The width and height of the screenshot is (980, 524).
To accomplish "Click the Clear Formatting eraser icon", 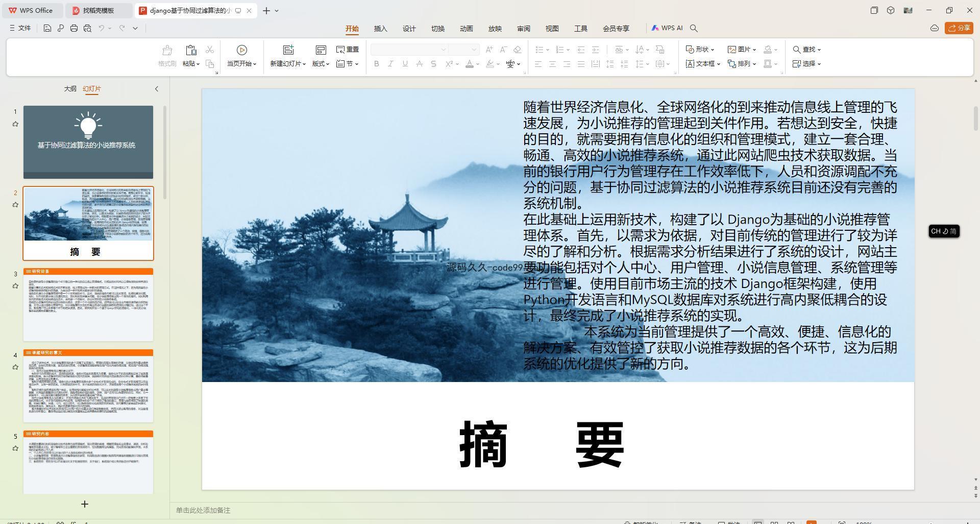I will click(518, 50).
